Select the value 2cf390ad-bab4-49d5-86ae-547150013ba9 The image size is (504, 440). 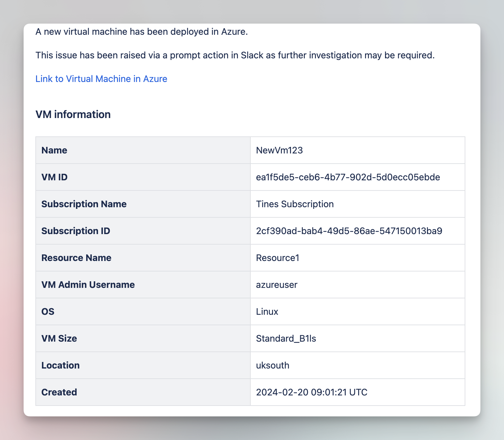click(x=349, y=231)
